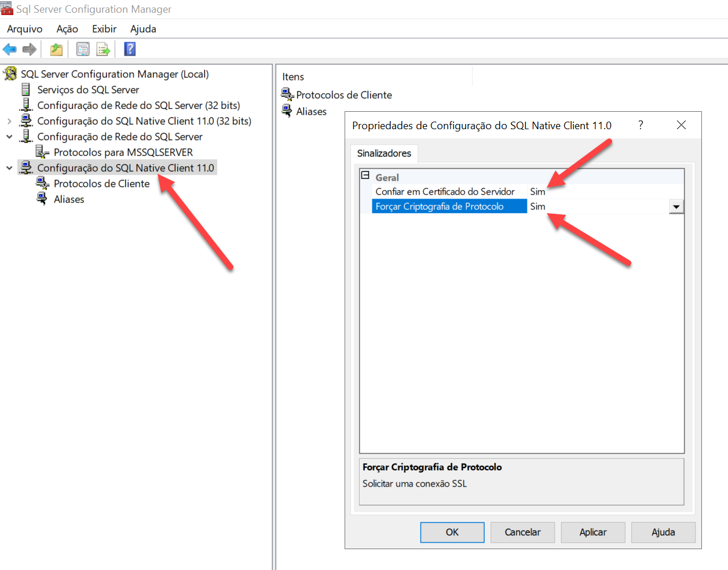Click the Forward arrow toolbar icon
Screen dimensions: 728x570
(30, 49)
